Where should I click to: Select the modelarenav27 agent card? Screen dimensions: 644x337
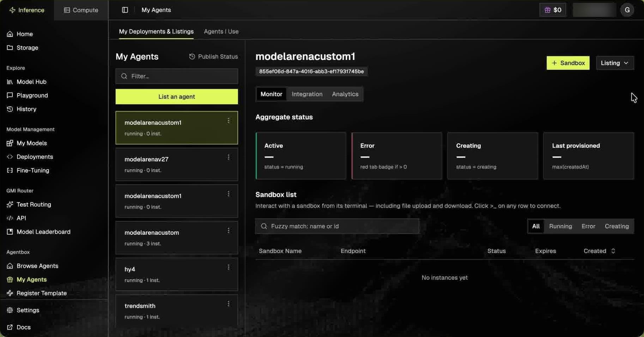(177, 164)
